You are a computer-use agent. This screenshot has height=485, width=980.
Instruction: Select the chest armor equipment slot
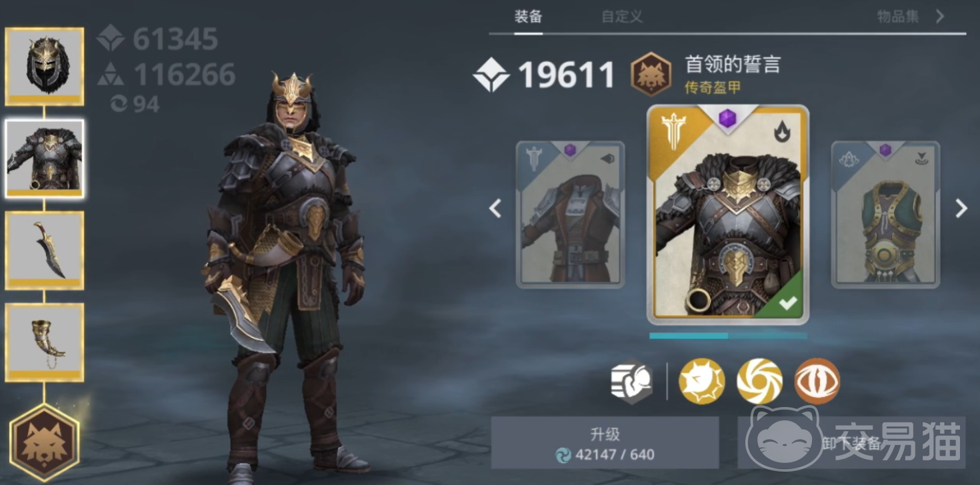45,159
